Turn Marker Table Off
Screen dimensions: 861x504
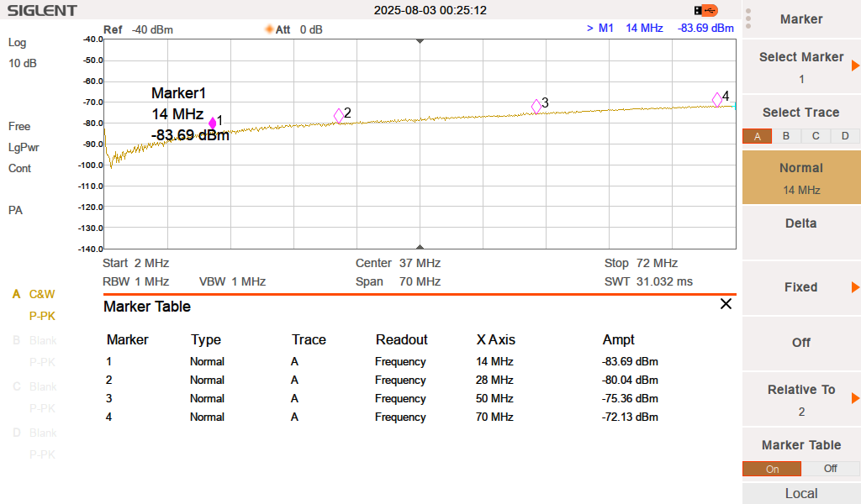(x=830, y=469)
